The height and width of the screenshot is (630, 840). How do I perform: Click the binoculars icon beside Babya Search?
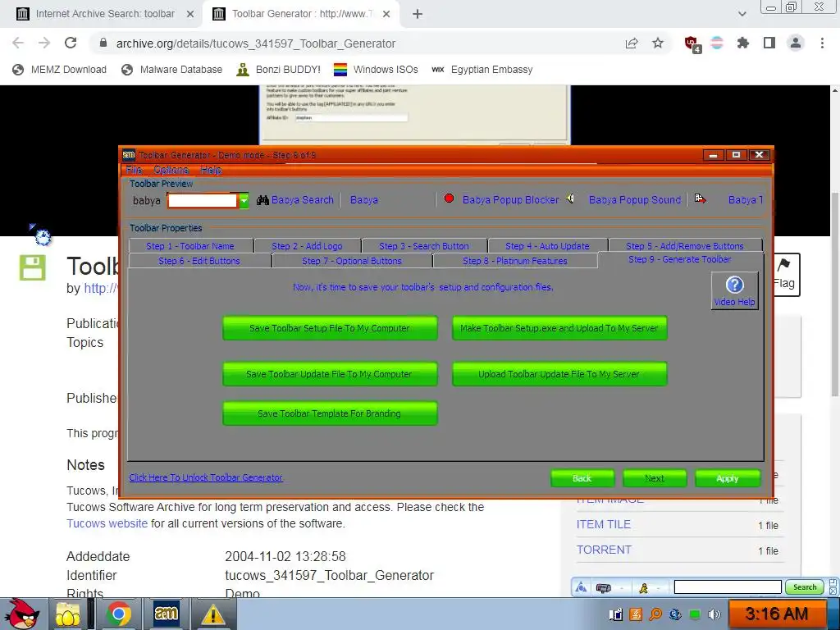point(262,200)
